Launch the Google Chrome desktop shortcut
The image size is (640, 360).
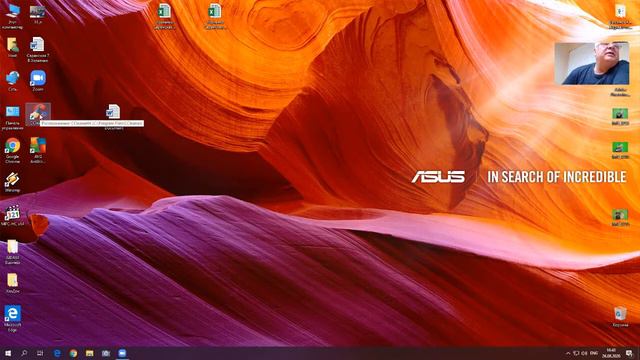(13, 150)
